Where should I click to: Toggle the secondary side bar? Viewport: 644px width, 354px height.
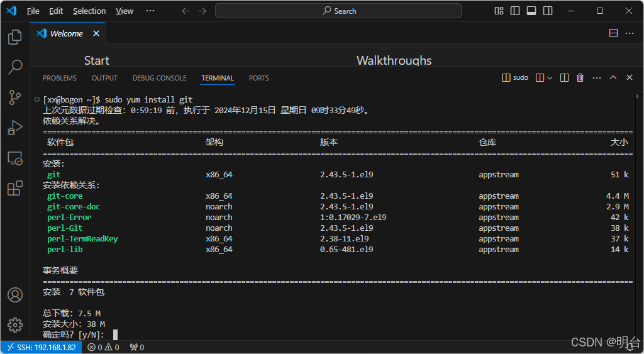[x=548, y=11]
